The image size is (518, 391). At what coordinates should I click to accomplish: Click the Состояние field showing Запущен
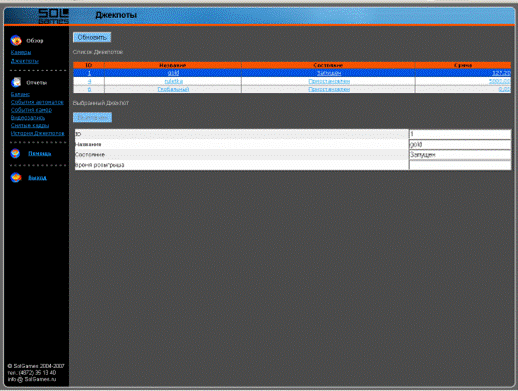click(460, 155)
